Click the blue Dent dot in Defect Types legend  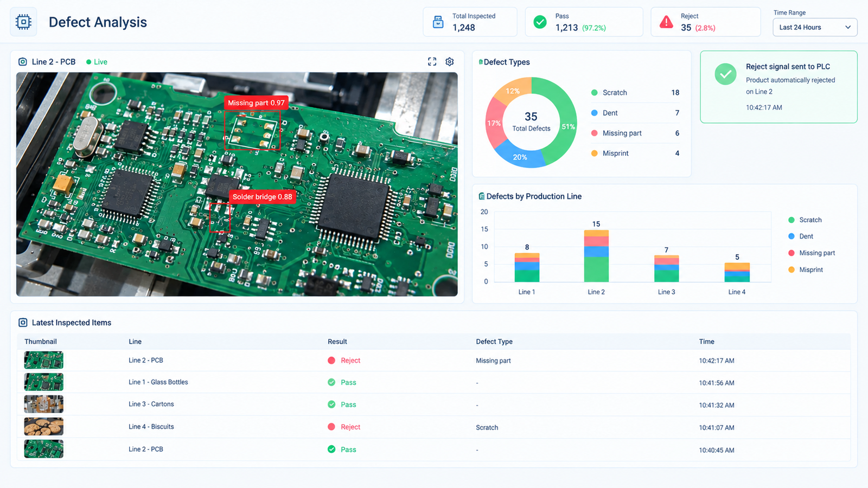594,113
